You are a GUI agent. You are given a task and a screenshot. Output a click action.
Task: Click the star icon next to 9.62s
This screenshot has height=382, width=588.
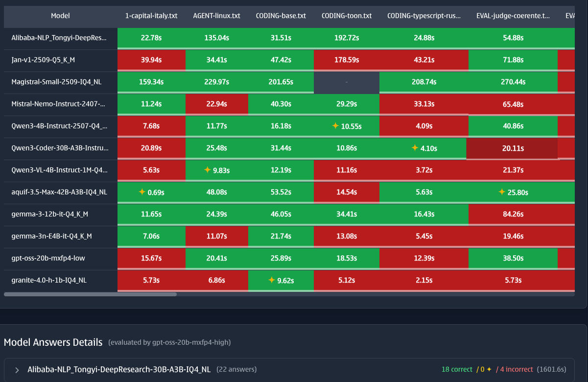(271, 280)
